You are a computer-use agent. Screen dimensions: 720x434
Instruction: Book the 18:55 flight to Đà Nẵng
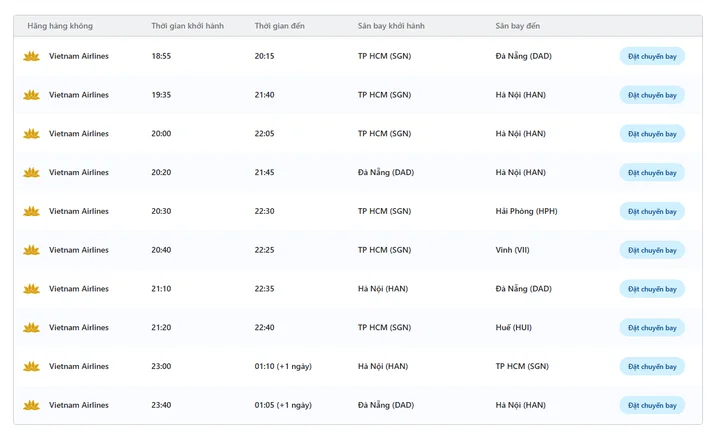[x=652, y=56]
